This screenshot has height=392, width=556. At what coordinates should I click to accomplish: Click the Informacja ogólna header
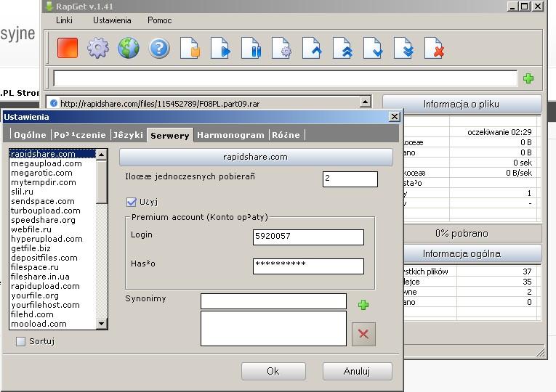(472, 253)
